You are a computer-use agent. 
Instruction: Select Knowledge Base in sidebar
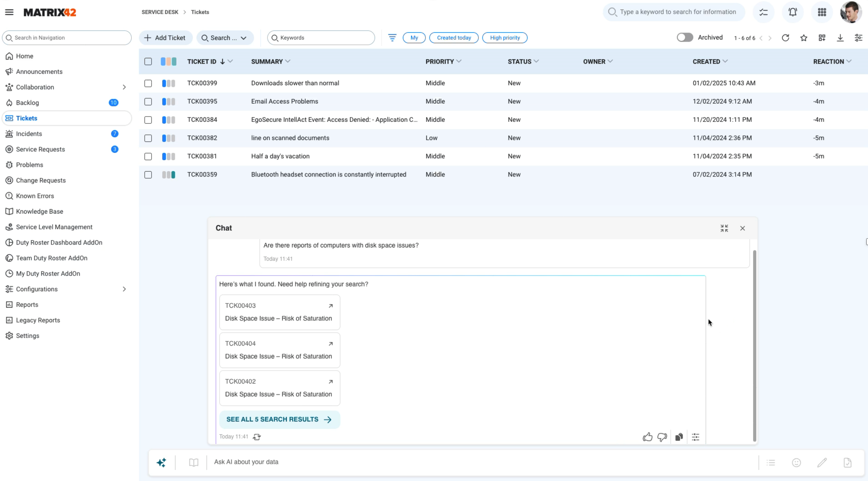(40, 212)
